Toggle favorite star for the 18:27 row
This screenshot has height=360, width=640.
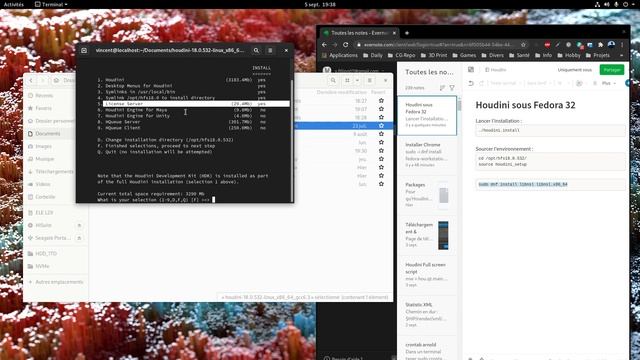point(381,100)
